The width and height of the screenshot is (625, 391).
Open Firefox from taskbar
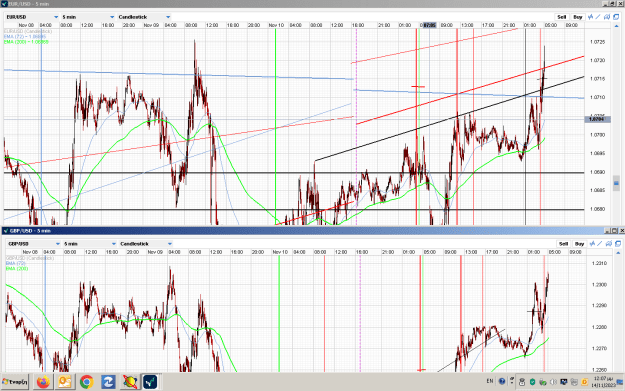tap(43, 382)
